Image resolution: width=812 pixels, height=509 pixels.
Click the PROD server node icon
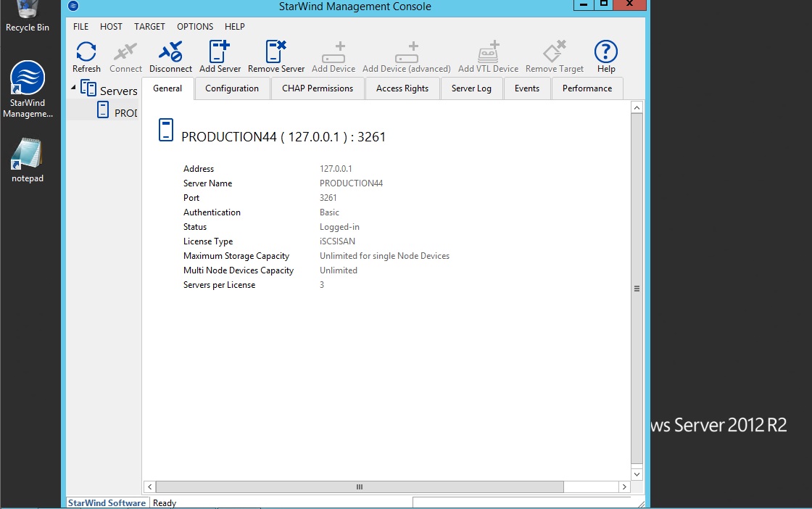pyautogui.click(x=103, y=109)
